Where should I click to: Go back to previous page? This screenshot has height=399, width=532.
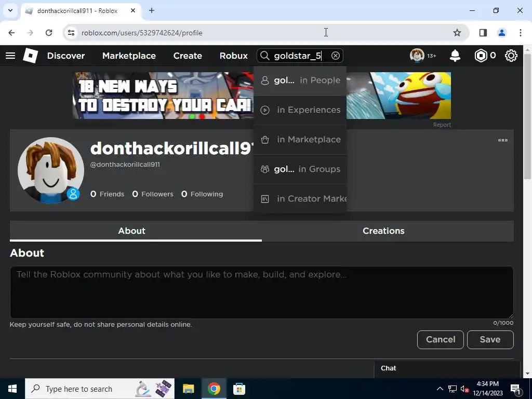11,33
